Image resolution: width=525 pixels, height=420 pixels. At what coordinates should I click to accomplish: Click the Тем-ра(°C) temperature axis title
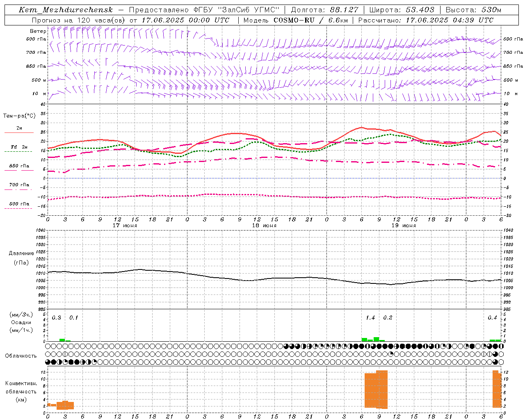19,116
